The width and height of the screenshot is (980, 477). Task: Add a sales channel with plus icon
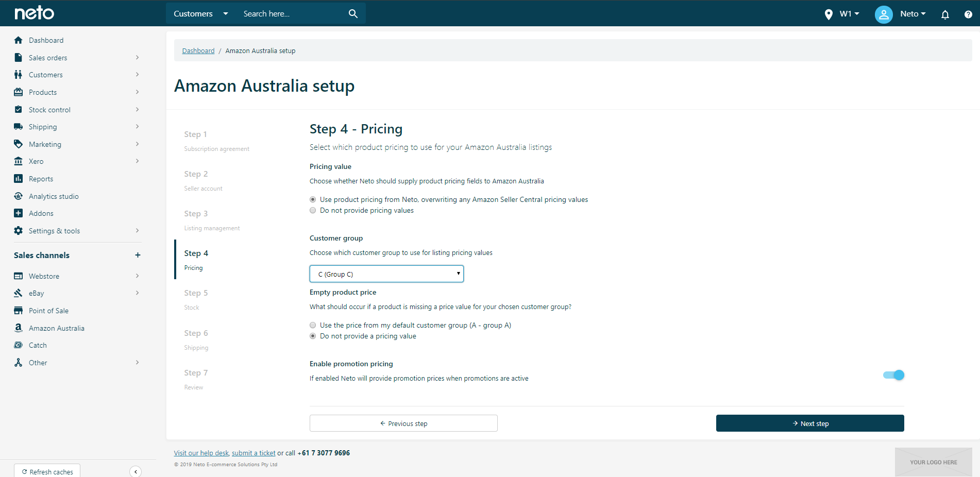click(x=138, y=255)
